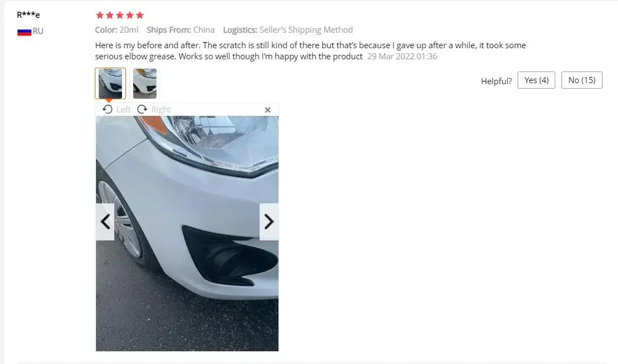
Task: Click the first red rating star
Action: (x=100, y=15)
